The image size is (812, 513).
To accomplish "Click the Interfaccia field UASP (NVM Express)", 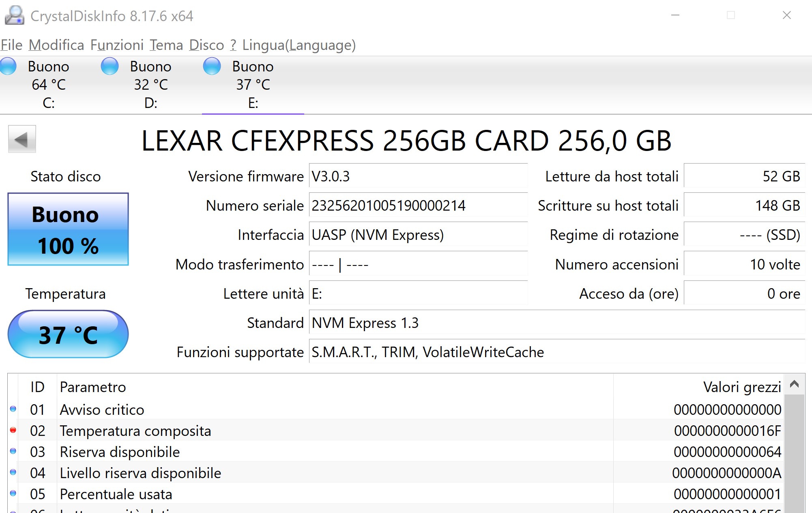I will (418, 235).
